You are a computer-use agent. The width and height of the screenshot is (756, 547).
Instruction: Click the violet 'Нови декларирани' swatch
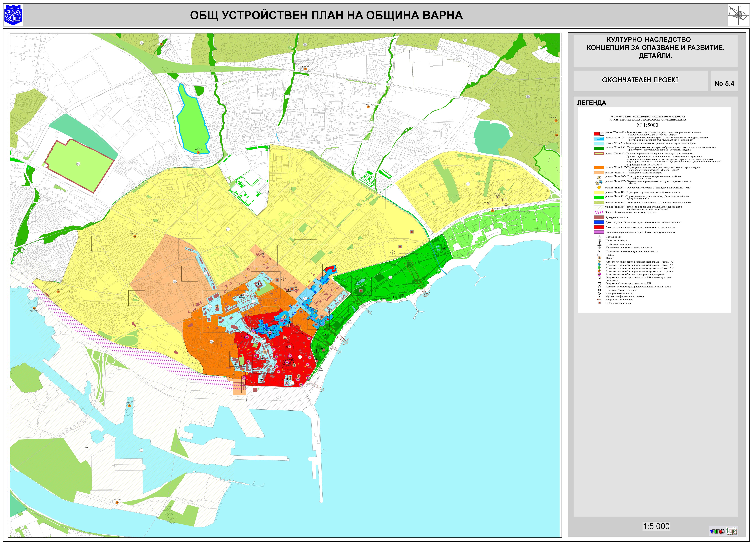(x=599, y=232)
